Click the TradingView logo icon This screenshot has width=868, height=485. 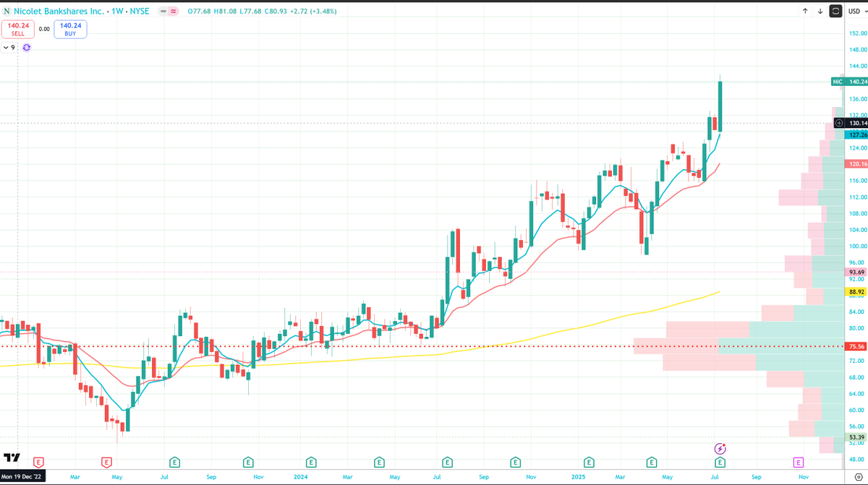coord(11,458)
